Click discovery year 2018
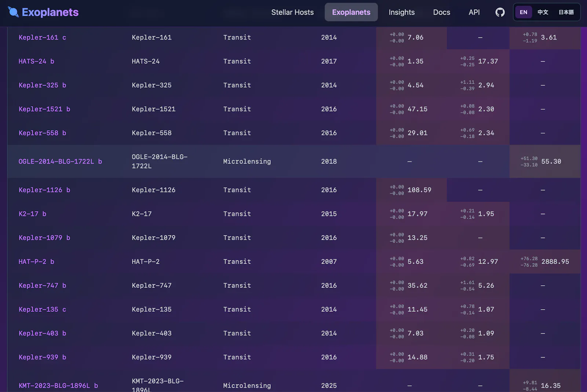Image resolution: width=587 pixels, height=392 pixels. click(x=329, y=161)
